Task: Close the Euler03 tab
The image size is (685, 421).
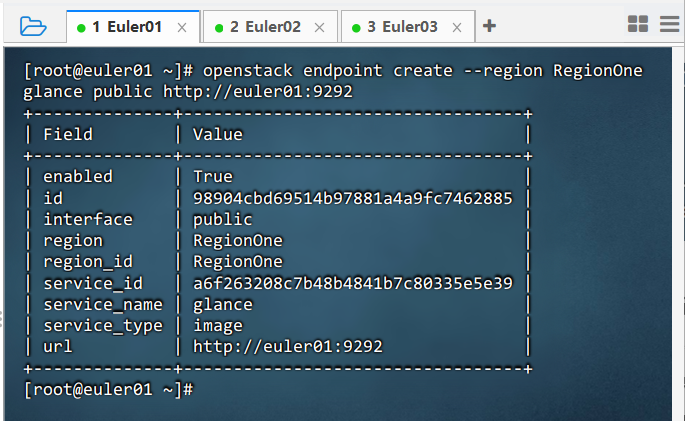Action: (x=457, y=28)
